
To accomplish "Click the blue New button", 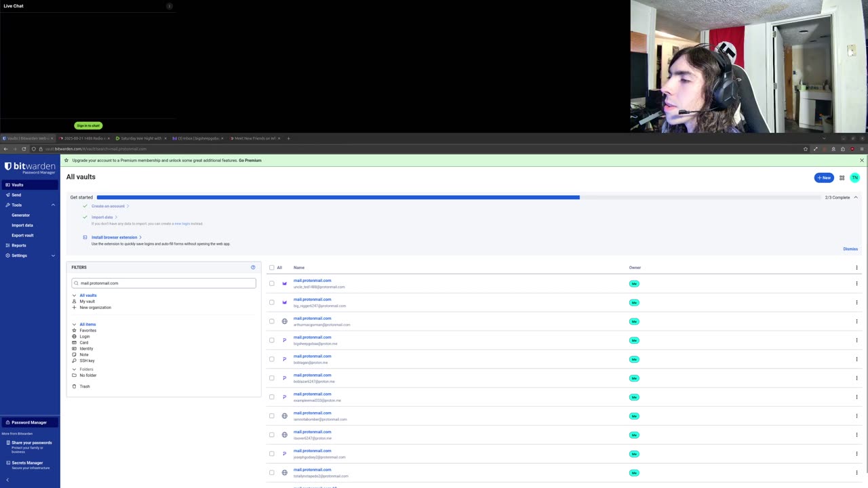I will coord(824,178).
